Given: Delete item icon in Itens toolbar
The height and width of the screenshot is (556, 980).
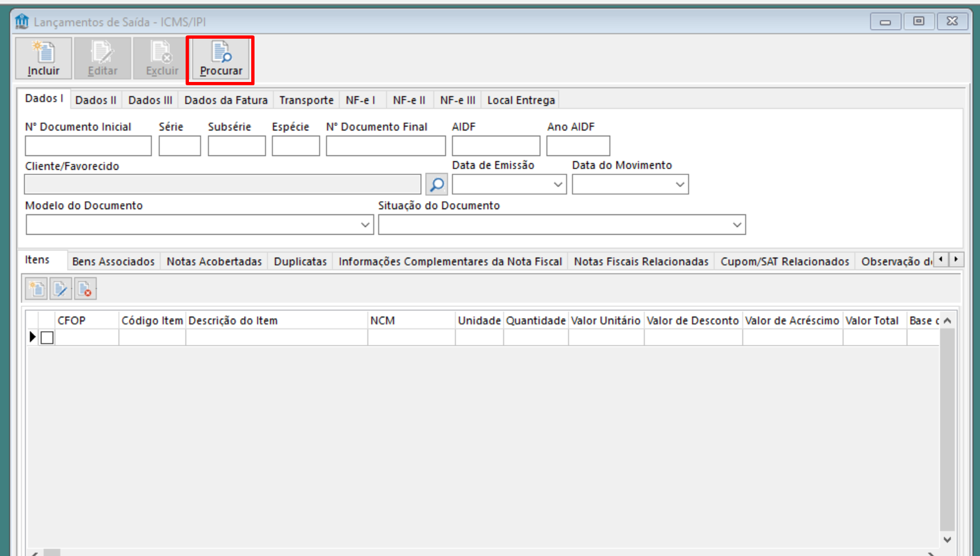Looking at the screenshot, I should [85, 288].
